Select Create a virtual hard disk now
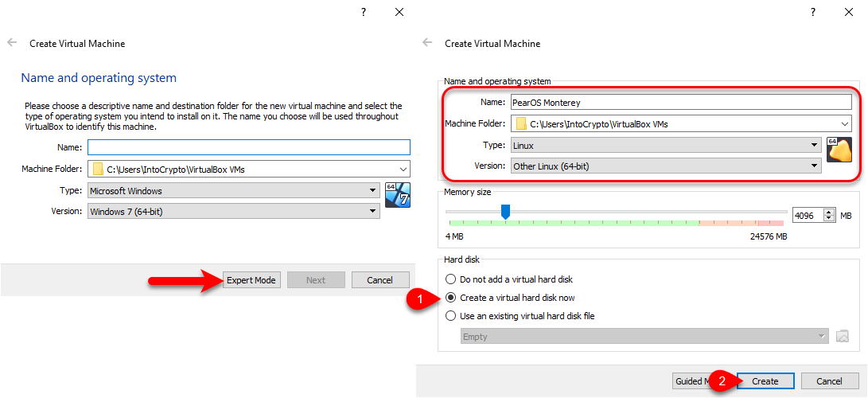The height and width of the screenshot is (398, 868). pyautogui.click(x=511, y=297)
